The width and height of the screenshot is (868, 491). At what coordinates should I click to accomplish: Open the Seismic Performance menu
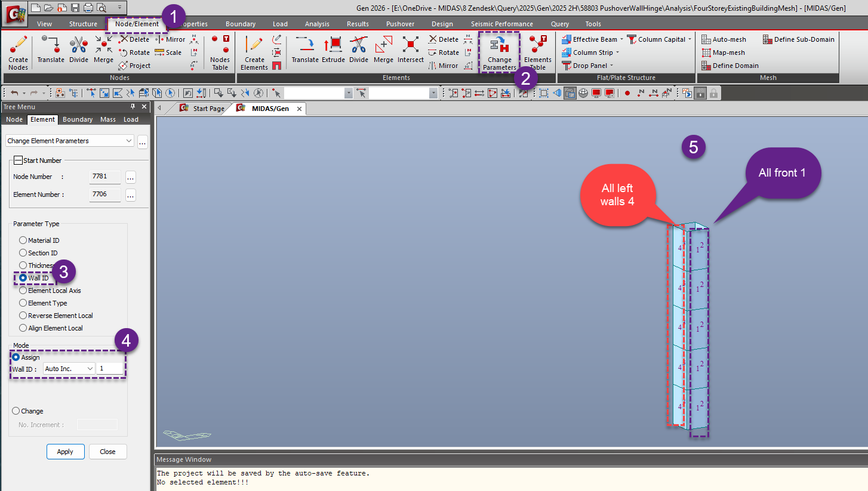(x=503, y=23)
